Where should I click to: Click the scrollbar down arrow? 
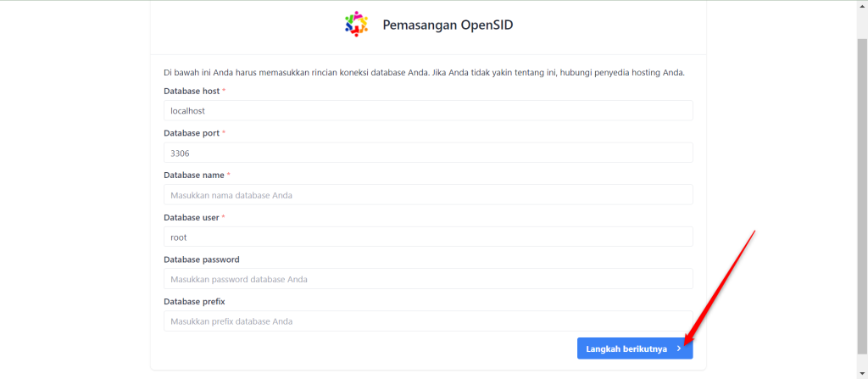tap(862, 374)
